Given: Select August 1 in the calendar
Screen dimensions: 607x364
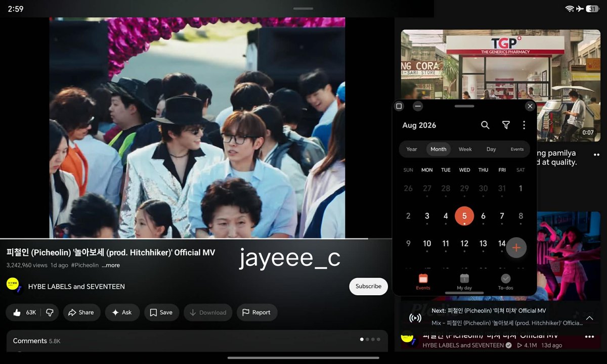Looking at the screenshot, I should (x=521, y=189).
